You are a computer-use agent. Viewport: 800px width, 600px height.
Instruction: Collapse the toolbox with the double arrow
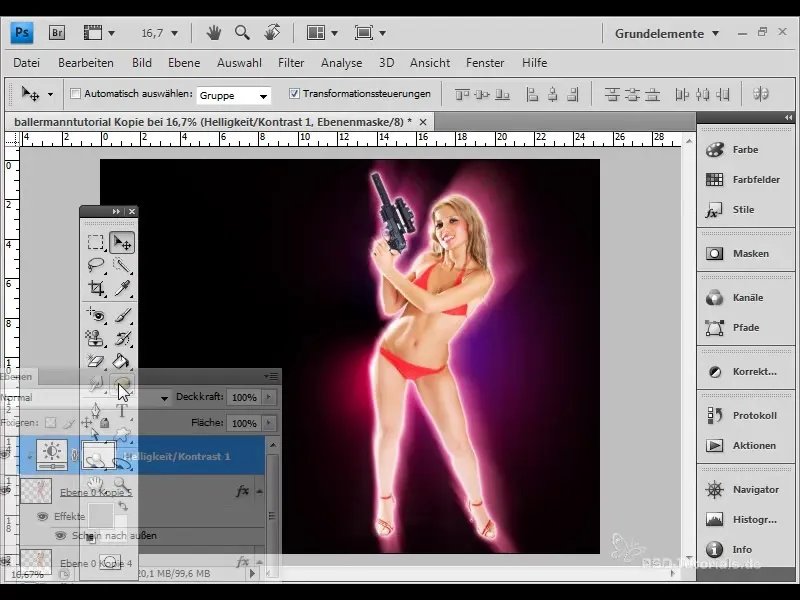tap(116, 211)
